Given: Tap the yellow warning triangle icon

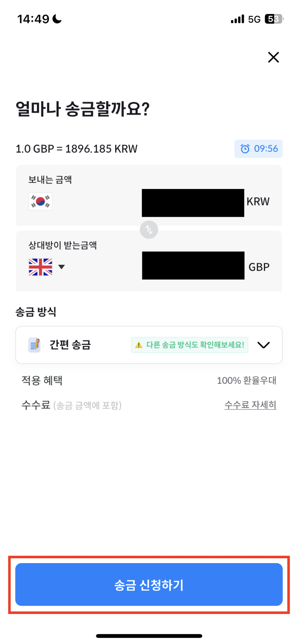Looking at the screenshot, I should (x=139, y=345).
